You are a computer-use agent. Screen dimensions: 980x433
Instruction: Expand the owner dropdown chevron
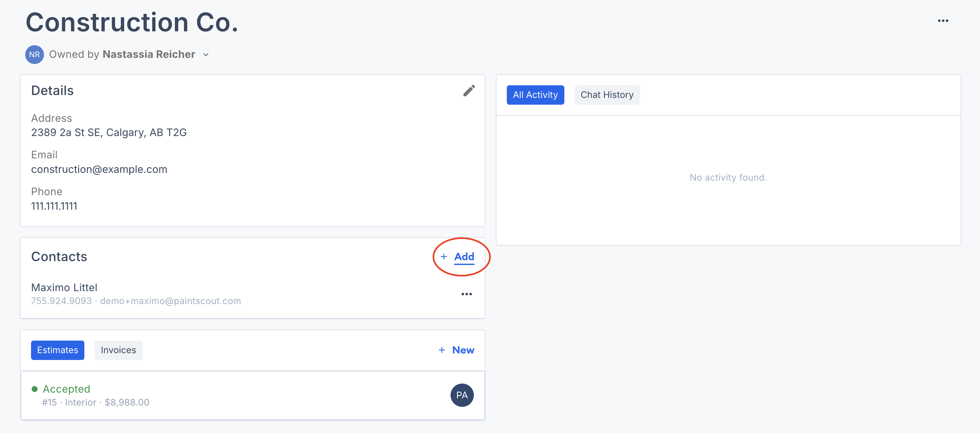tap(206, 55)
